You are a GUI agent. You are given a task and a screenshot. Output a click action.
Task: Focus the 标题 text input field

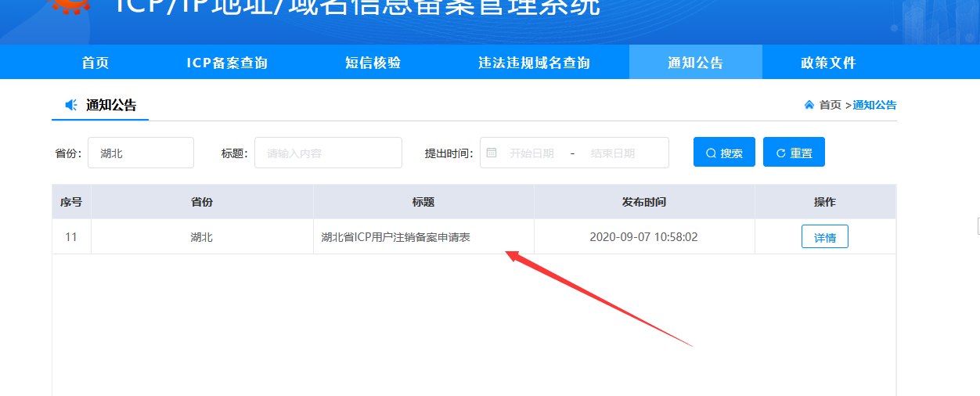[x=328, y=153]
